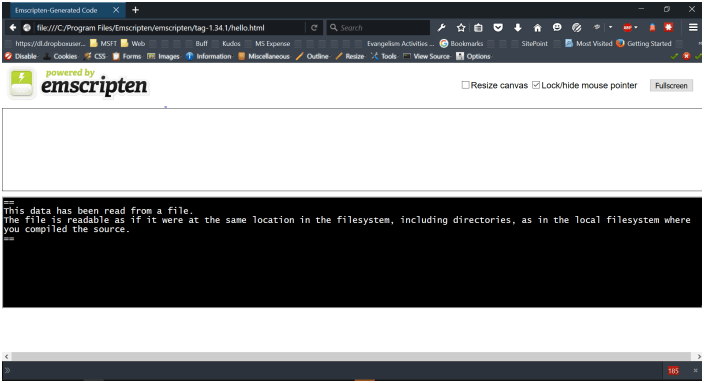The width and height of the screenshot is (704, 383).
Task: Open Web Developer Information menu
Action: (x=209, y=56)
